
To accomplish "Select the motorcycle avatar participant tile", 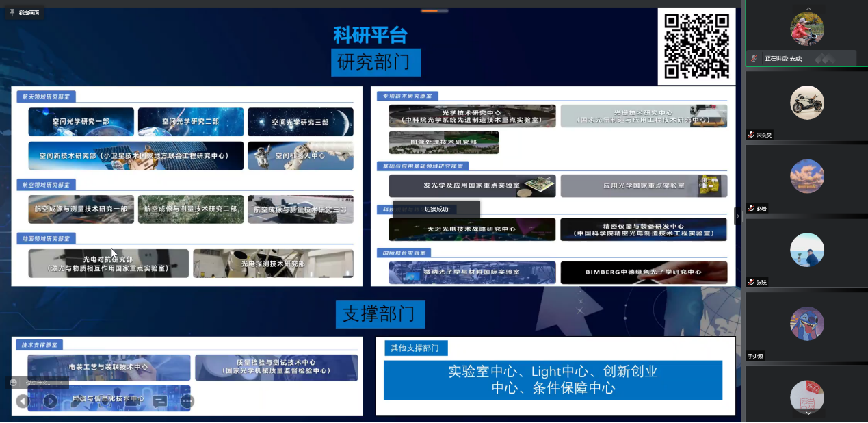I will pyautogui.click(x=806, y=103).
